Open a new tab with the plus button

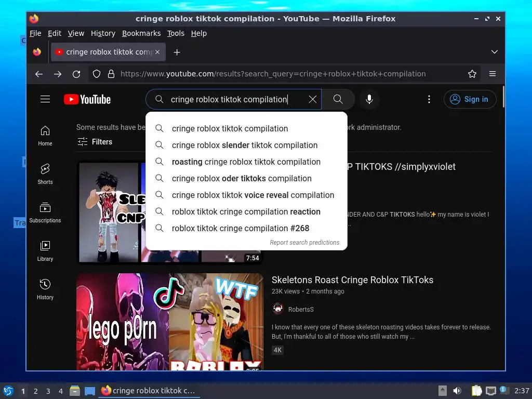point(177,52)
